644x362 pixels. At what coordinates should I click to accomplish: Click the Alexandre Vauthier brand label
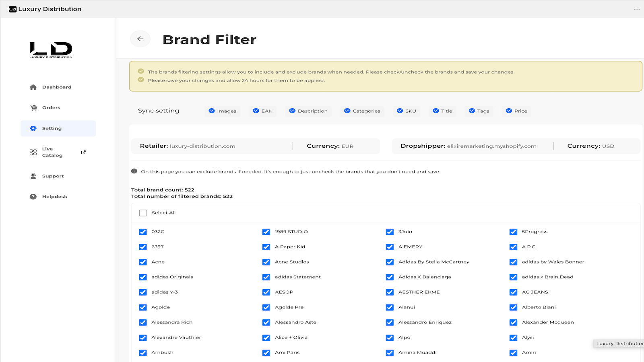(x=176, y=337)
